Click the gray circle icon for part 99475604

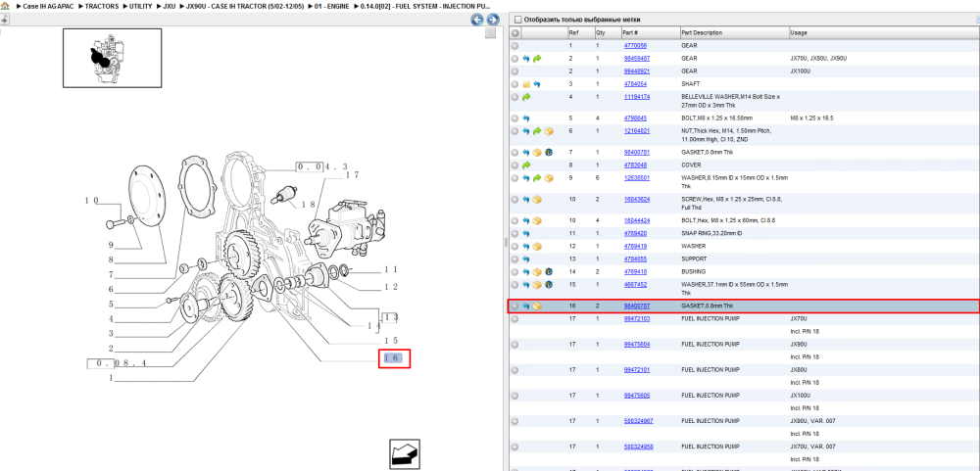[515, 345]
